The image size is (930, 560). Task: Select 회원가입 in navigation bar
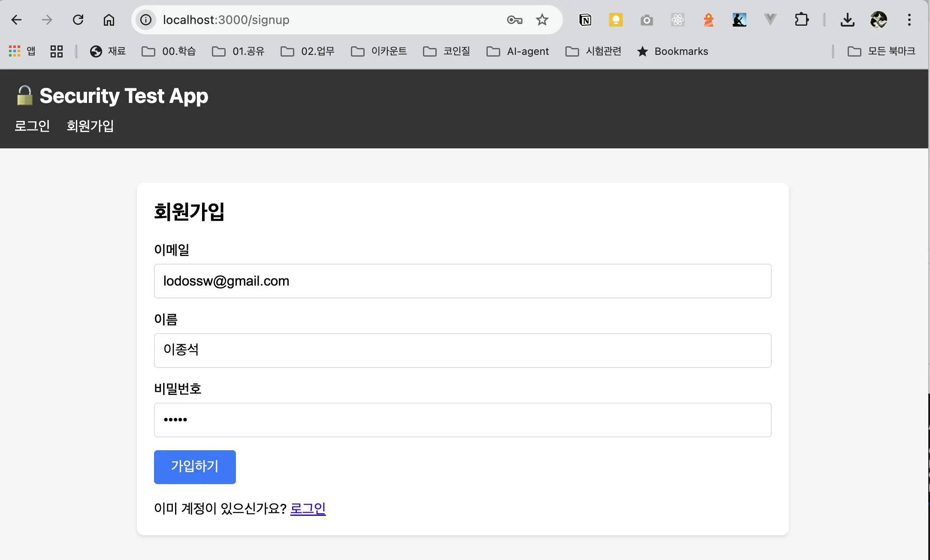(90, 126)
